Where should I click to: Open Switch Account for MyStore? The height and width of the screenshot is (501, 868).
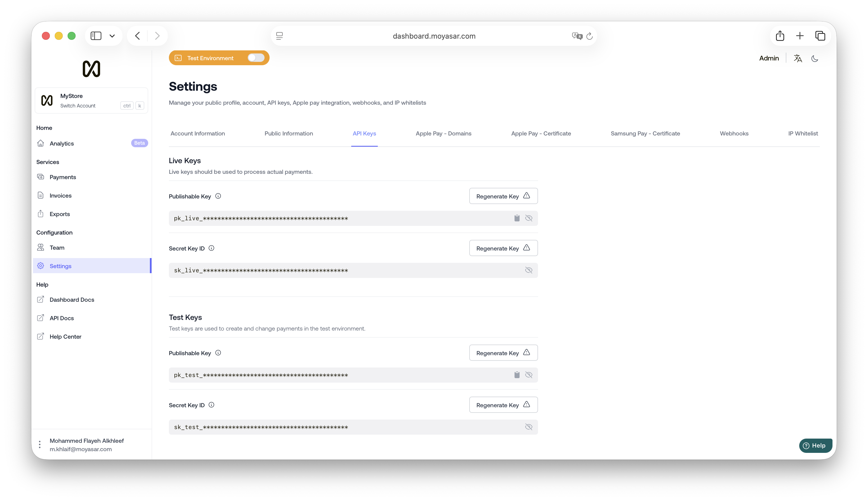pos(78,106)
